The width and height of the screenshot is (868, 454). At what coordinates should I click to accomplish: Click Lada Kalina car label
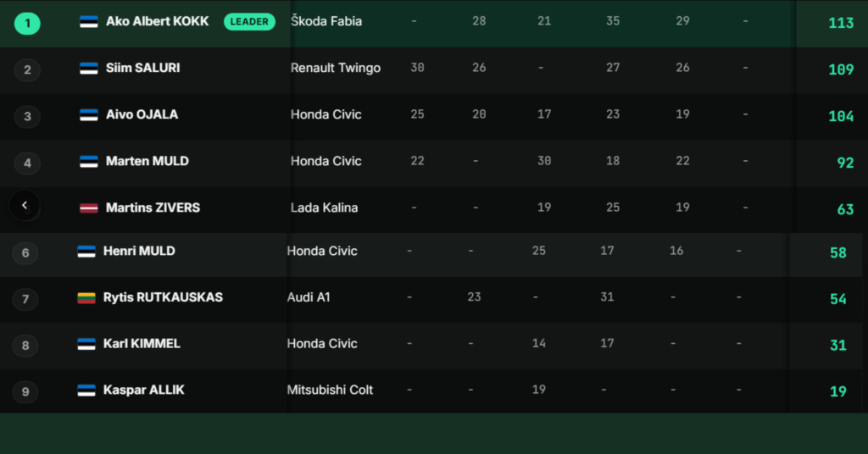point(325,208)
